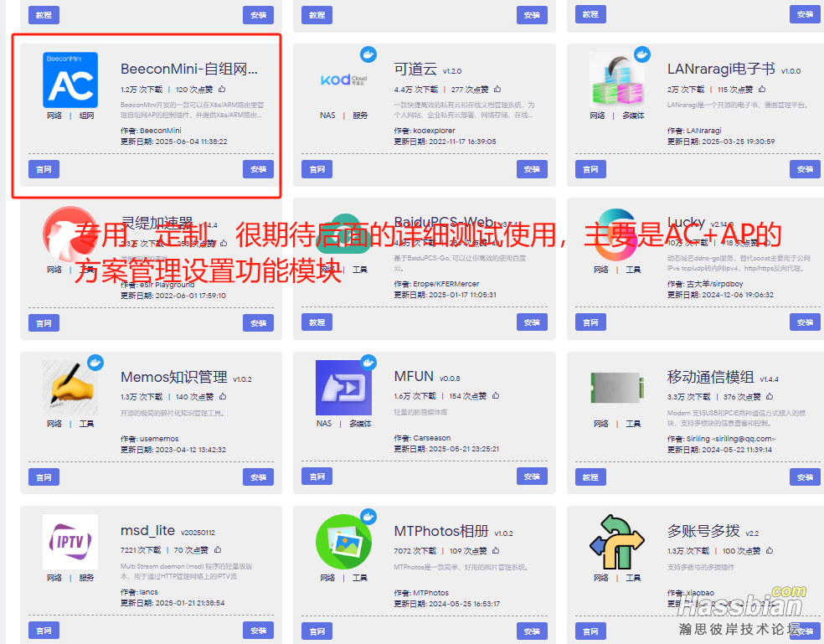Open 多账号多拨 官网 button
The image size is (824, 644).
pyautogui.click(x=590, y=631)
